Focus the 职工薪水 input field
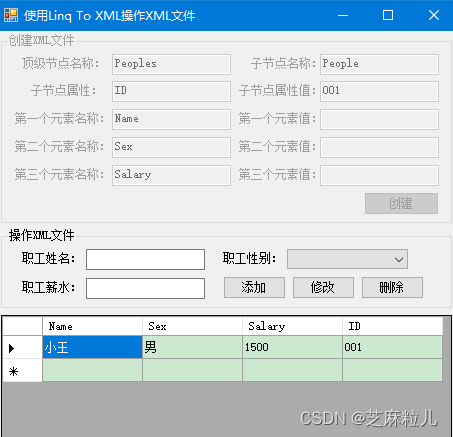The height and width of the screenshot is (437, 453). click(x=145, y=288)
